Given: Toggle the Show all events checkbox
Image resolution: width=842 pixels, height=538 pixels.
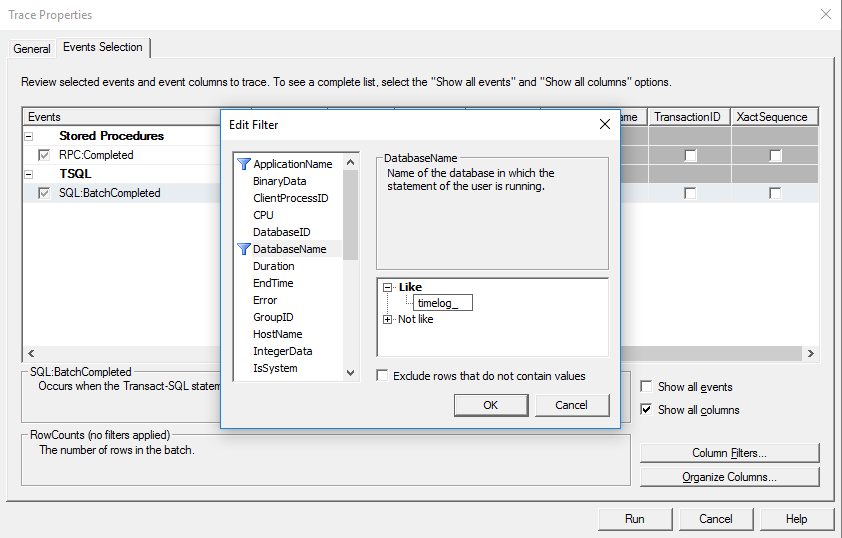Looking at the screenshot, I should point(648,387).
